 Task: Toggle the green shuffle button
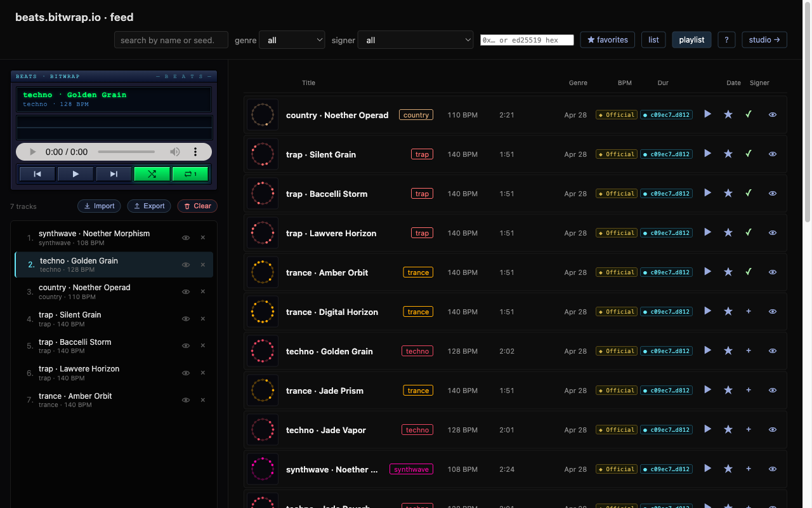[152, 174]
